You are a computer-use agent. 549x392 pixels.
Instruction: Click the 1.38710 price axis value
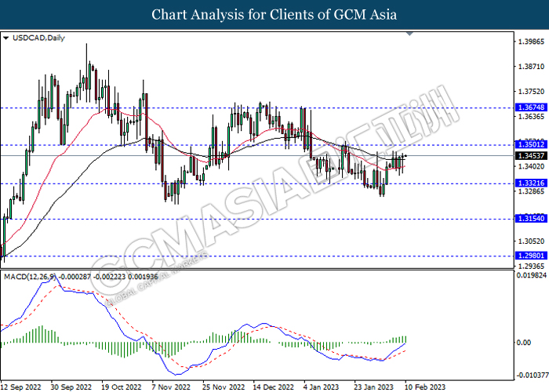point(531,66)
